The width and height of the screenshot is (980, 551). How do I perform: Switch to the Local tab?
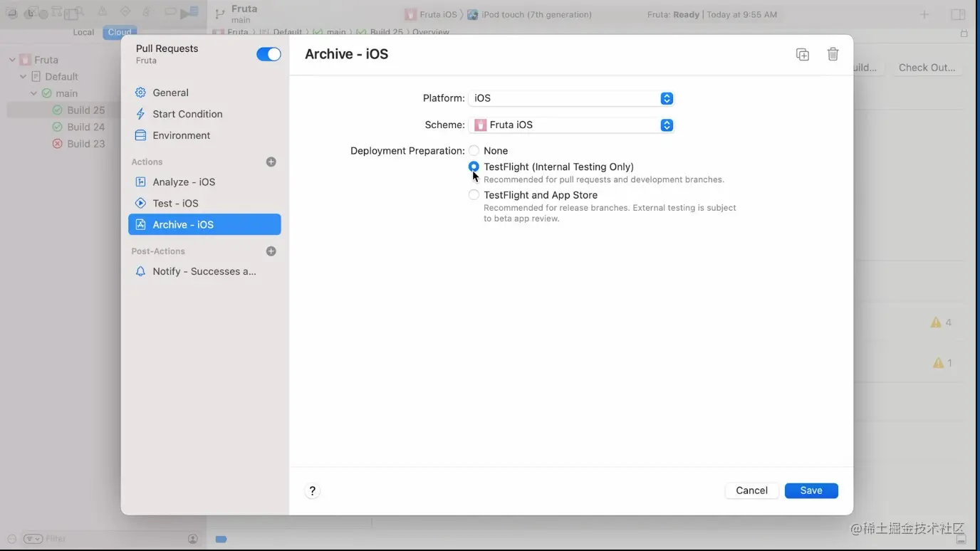[83, 32]
